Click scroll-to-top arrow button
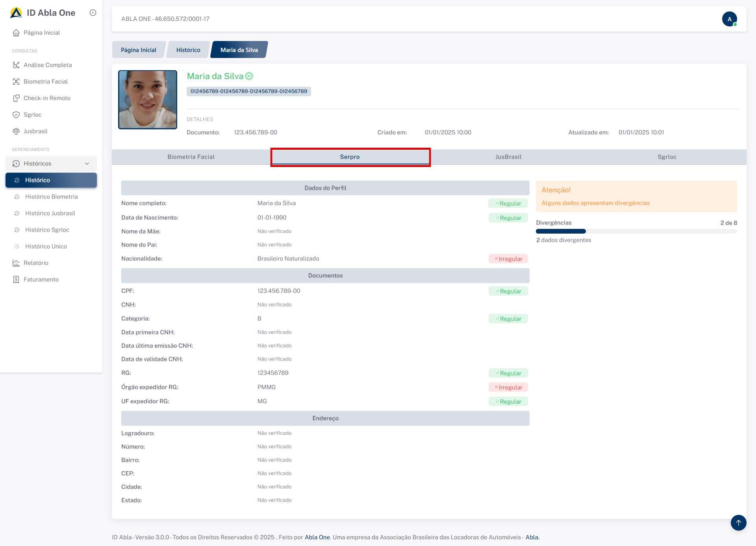The height and width of the screenshot is (546, 756). 738,523
